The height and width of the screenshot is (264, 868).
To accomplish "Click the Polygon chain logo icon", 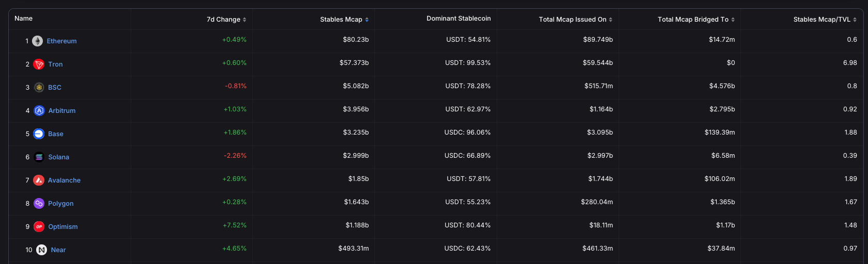I will (x=39, y=204).
